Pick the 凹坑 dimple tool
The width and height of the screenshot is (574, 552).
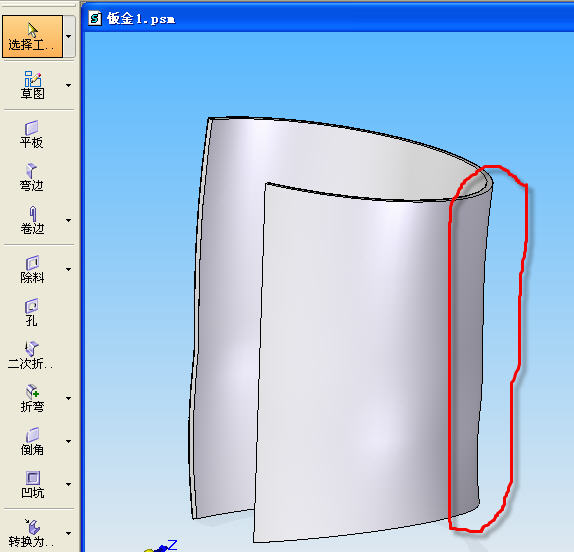(33, 484)
